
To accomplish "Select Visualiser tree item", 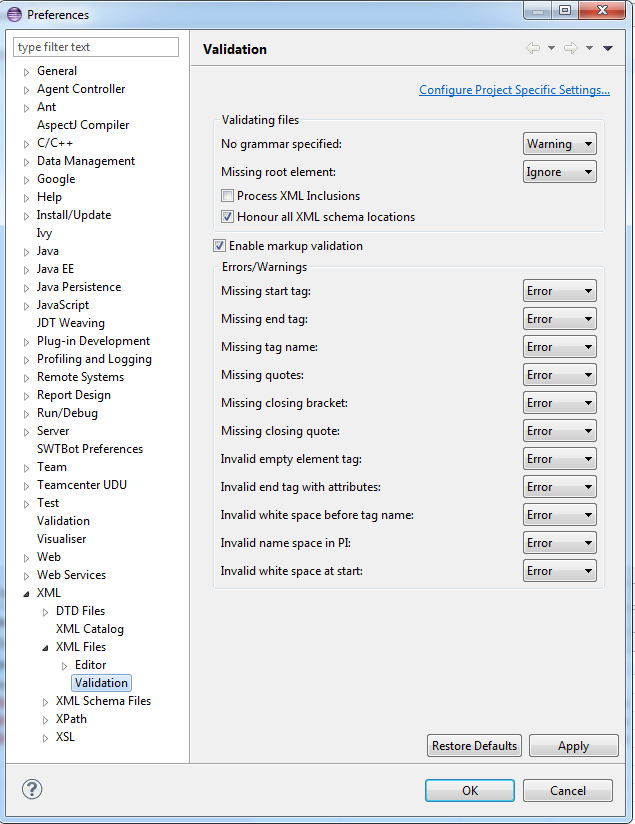I will coord(62,539).
